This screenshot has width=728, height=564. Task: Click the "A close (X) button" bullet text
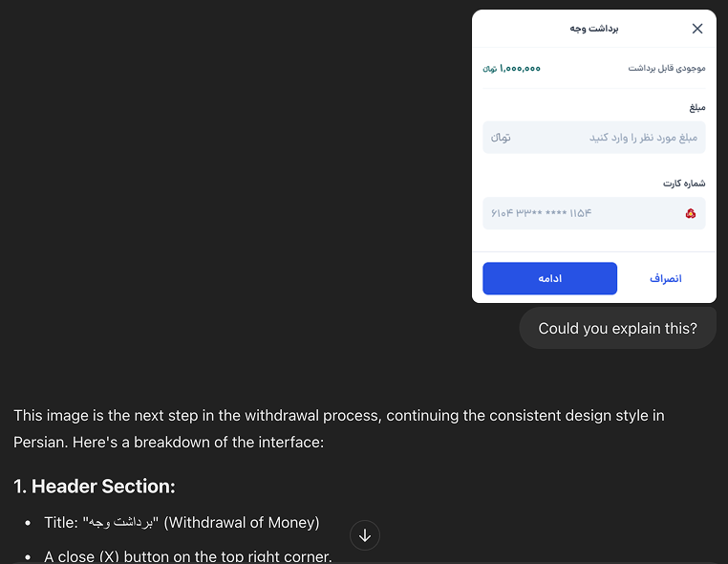click(x=187, y=555)
